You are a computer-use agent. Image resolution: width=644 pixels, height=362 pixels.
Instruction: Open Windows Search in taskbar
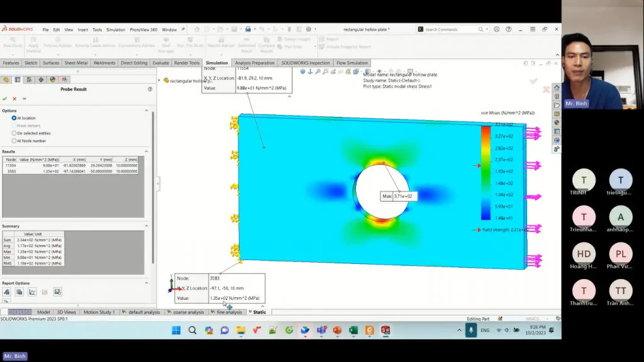(x=192, y=331)
